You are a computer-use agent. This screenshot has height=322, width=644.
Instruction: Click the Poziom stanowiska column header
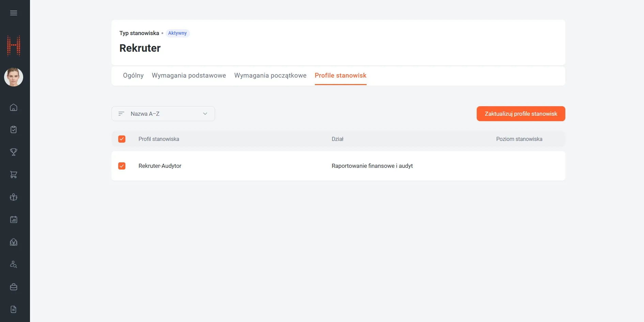[519, 139]
